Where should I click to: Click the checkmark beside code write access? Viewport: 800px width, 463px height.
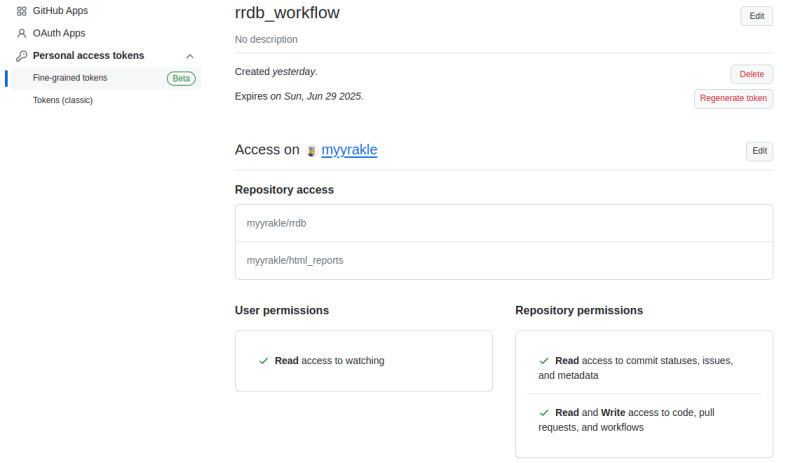pyautogui.click(x=544, y=412)
